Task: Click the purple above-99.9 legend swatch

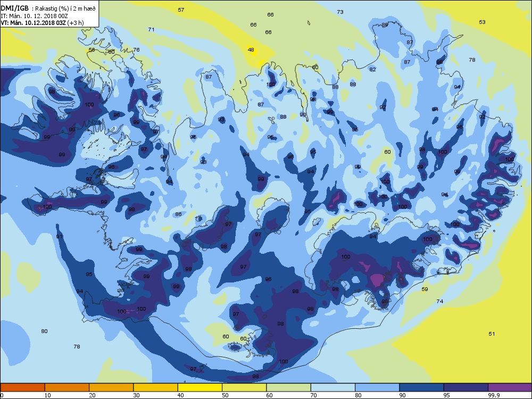Action: point(510,387)
